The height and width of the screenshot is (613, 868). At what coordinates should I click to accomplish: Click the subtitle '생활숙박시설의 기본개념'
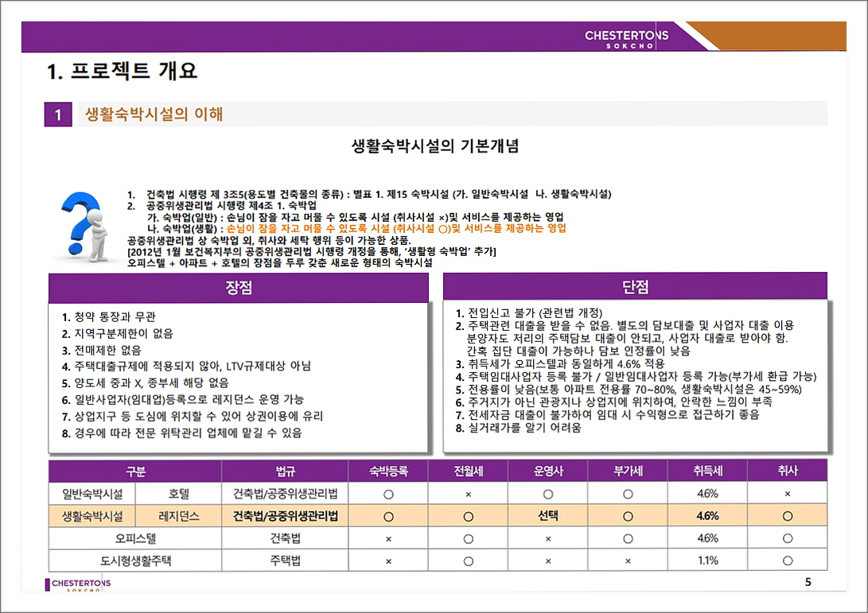tap(435, 146)
